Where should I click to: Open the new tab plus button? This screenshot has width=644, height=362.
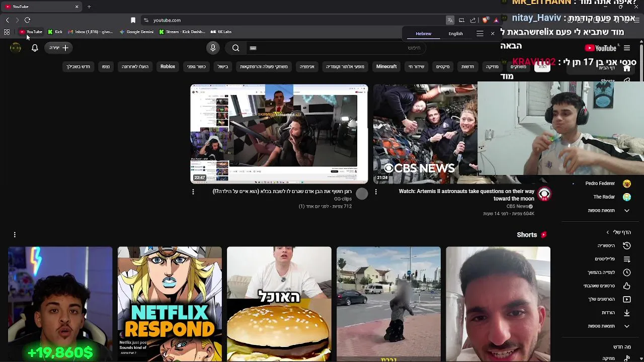pos(89,7)
